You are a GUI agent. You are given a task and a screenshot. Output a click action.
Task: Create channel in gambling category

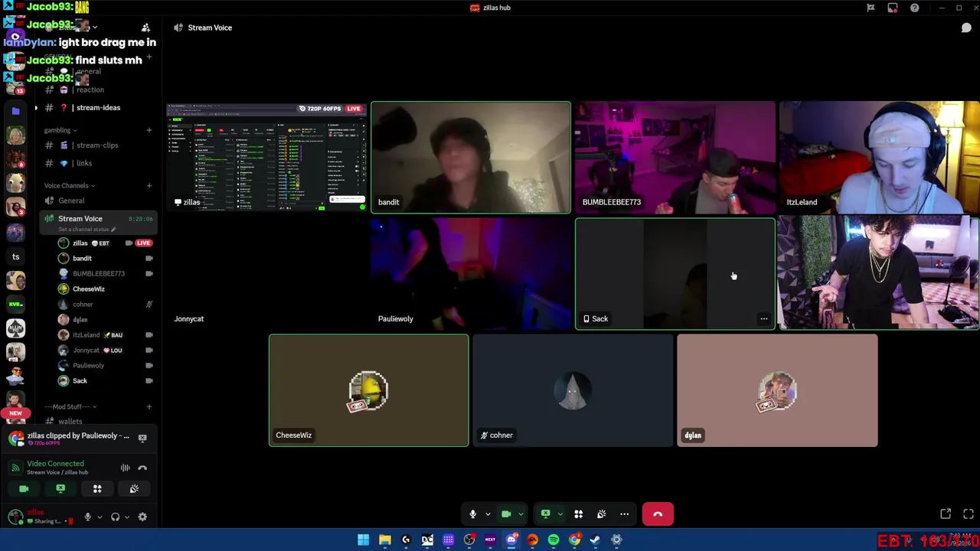pyautogui.click(x=149, y=130)
